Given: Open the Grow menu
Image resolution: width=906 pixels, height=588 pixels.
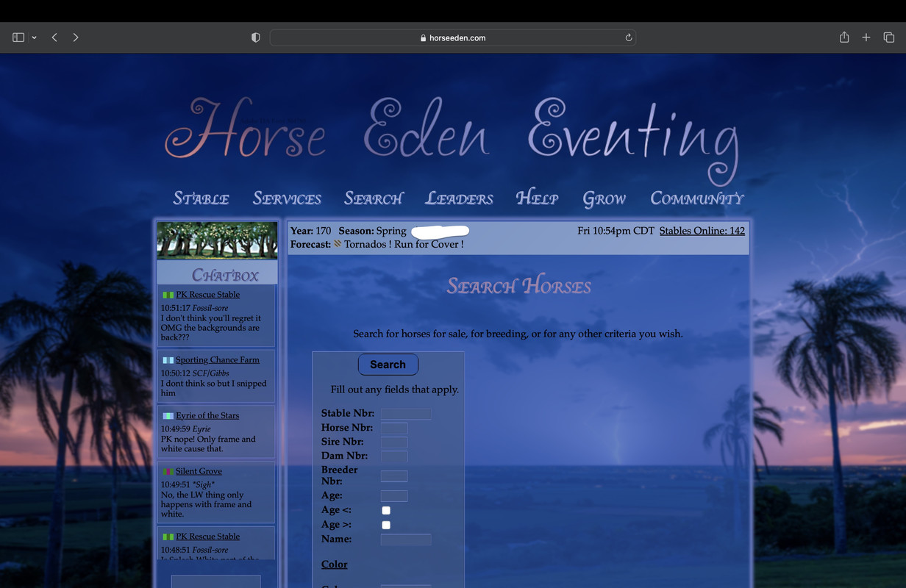Looking at the screenshot, I should (604, 198).
